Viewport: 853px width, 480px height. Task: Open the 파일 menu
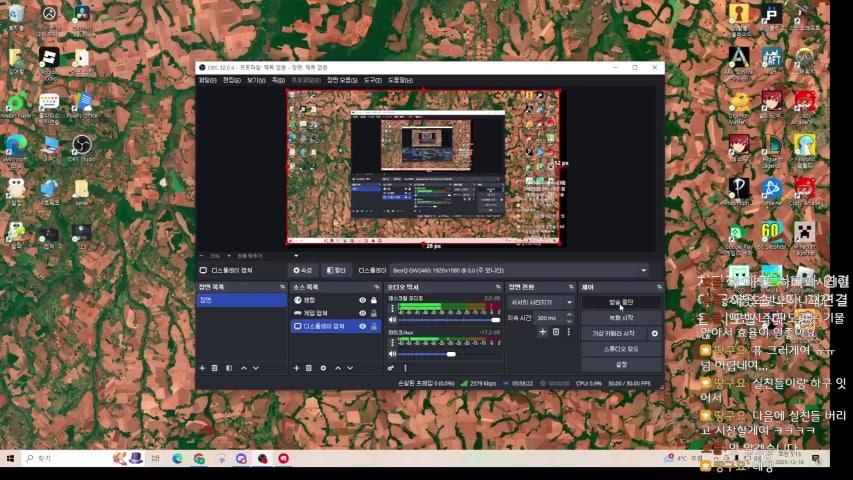(207, 80)
